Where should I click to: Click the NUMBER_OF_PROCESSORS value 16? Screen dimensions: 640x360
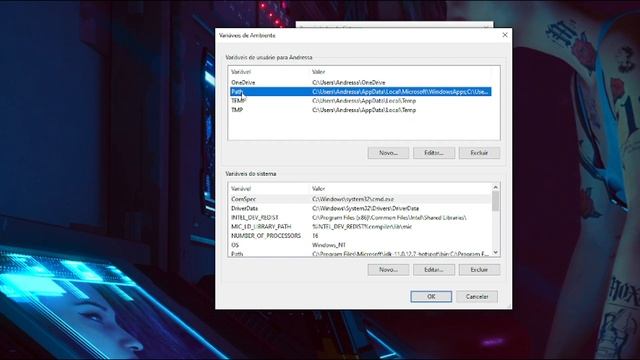pos(315,236)
